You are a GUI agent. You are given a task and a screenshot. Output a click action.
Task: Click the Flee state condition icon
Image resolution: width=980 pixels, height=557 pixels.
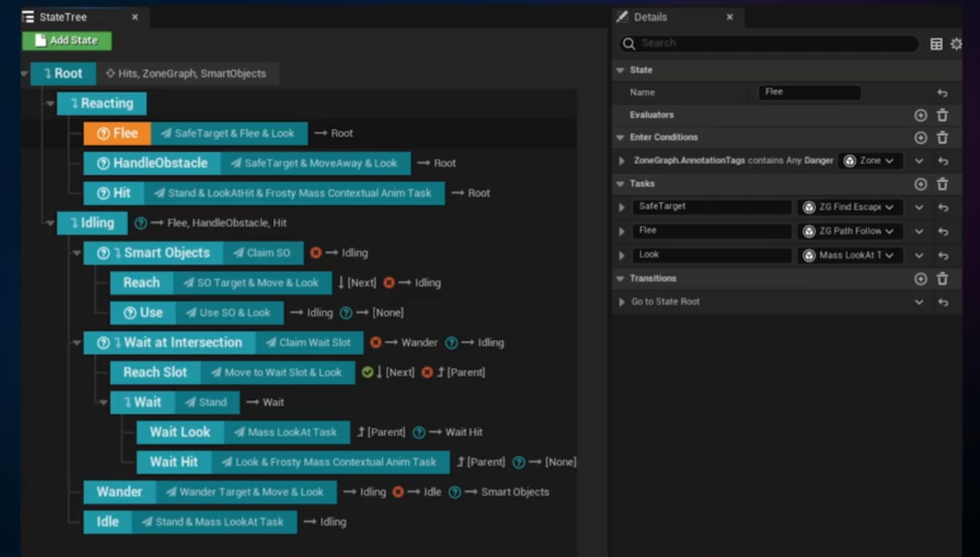pyautogui.click(x=103, y=134)
